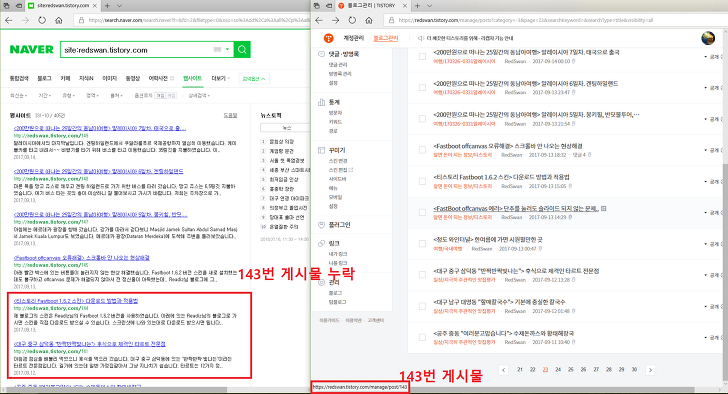
Task: Select checkbox for 대구 남구 대명동 post
Action: (422, 306)
